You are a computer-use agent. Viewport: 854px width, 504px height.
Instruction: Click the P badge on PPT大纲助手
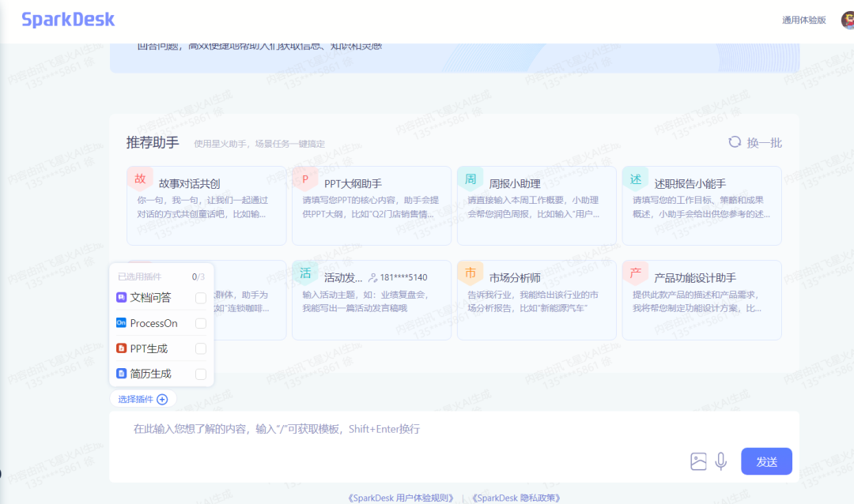tap(305, 179)
